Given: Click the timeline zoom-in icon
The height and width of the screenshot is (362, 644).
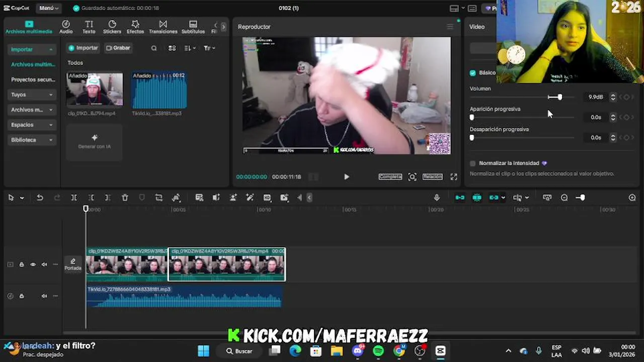Looking at the screenshot, I should 632,198.
